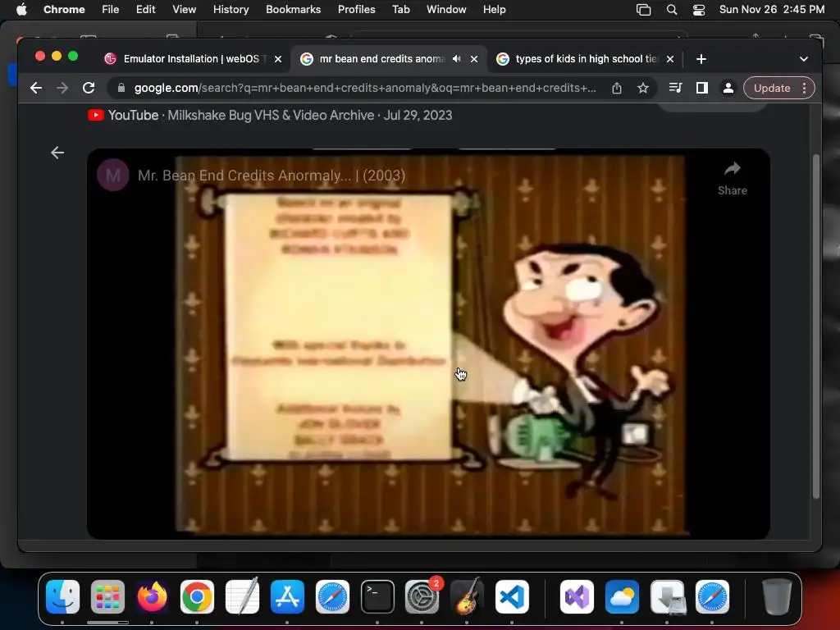Open the Profiles menu

click(356, 9)
